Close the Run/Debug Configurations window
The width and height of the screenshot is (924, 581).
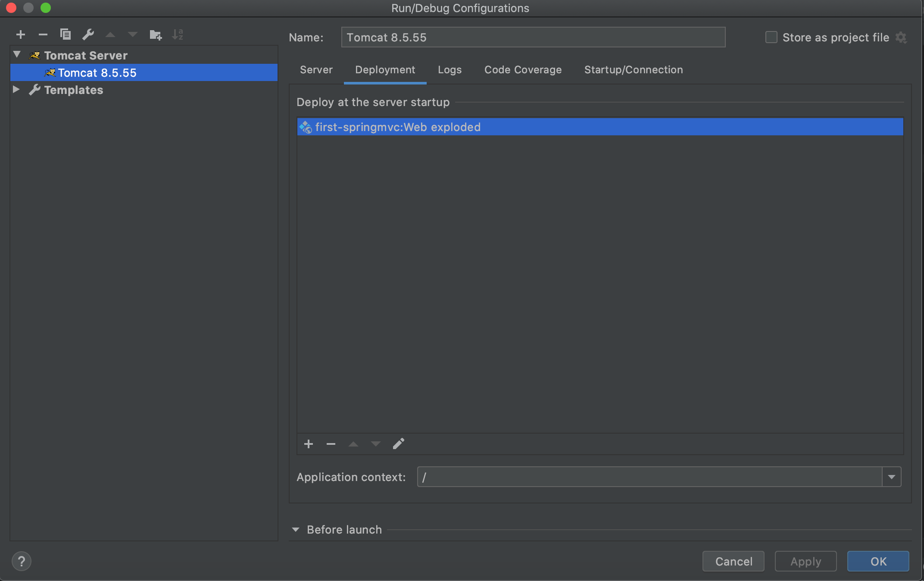[x=11, y=8]
